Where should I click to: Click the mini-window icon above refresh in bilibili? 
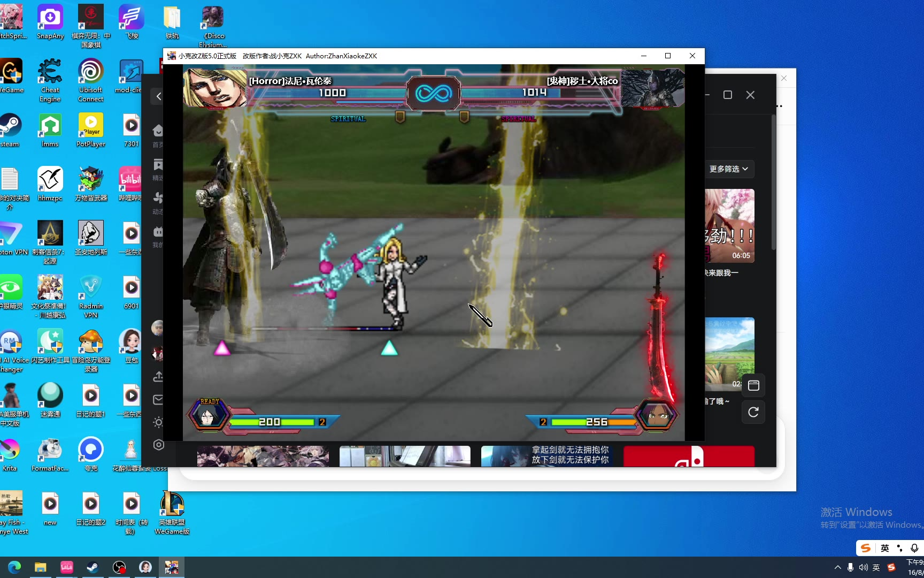(753, 385)
